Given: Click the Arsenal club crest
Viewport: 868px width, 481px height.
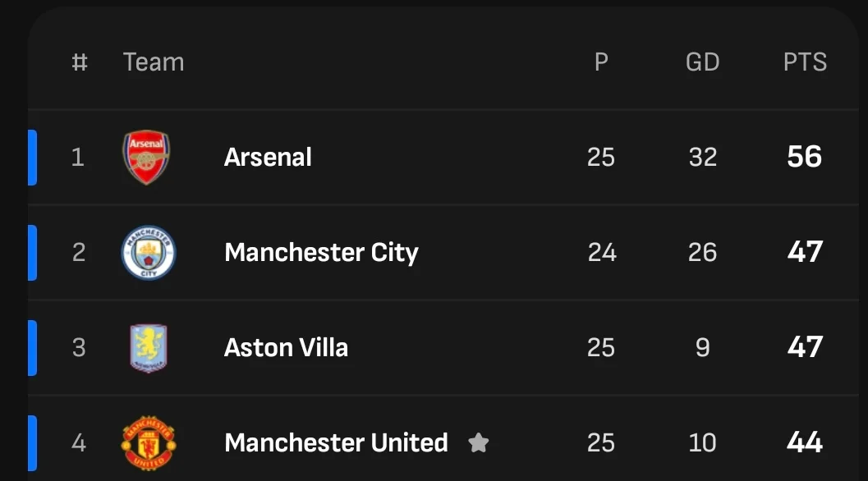Looking at the screenshot, I should 147,157.
